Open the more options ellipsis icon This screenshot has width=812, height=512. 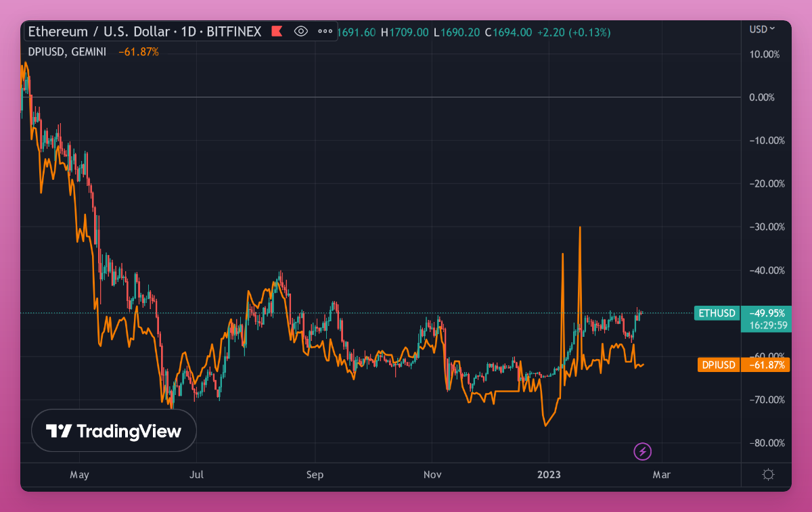click(x=324, y=31)
